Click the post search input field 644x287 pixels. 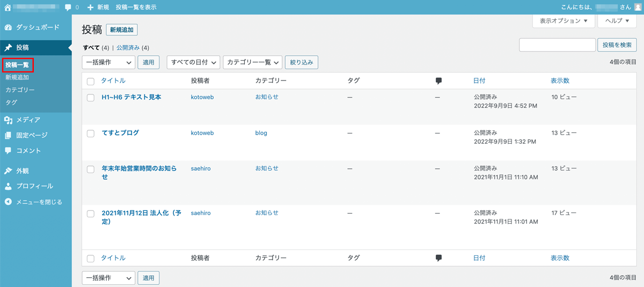pos(557,45)
